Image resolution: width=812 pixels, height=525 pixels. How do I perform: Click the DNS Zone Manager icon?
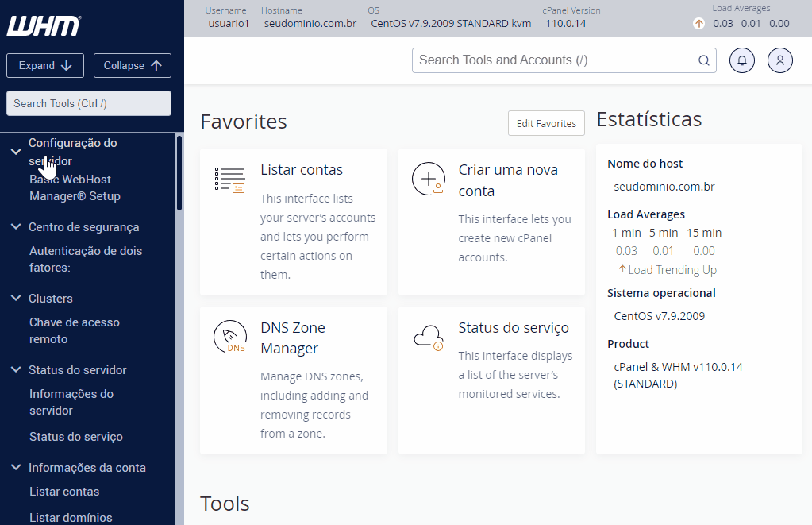click(230, 337)
